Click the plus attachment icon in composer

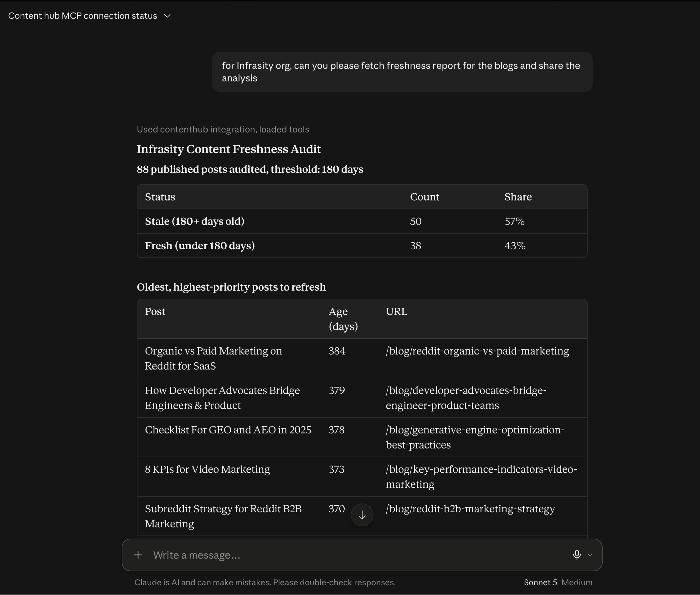138,555
